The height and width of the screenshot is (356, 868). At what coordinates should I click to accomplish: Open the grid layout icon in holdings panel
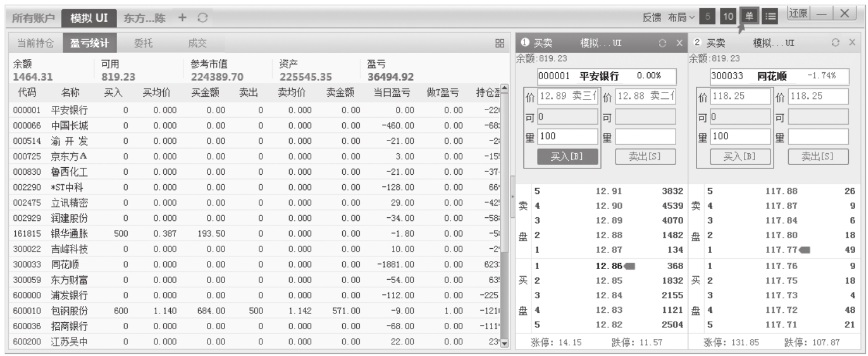[x=500, y=43]
